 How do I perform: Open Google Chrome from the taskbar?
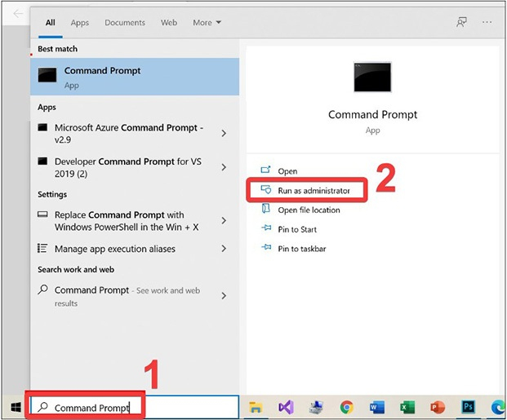pyautogui.click(x=347, y=407)
